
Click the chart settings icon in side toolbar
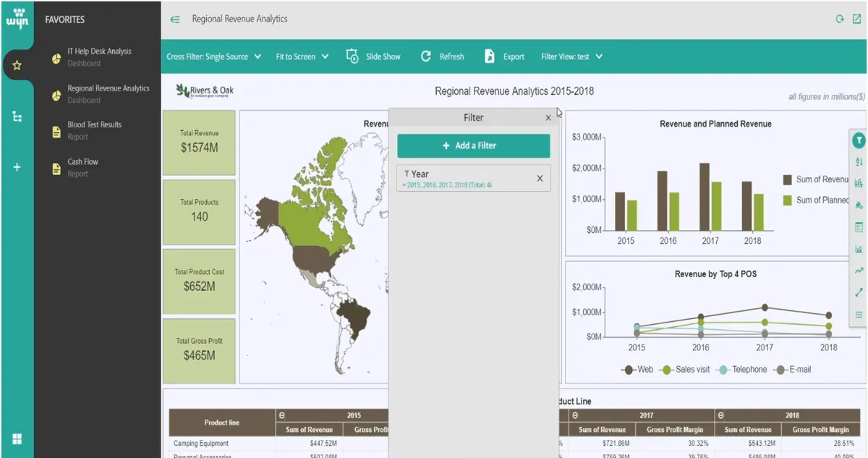[859, 205]
